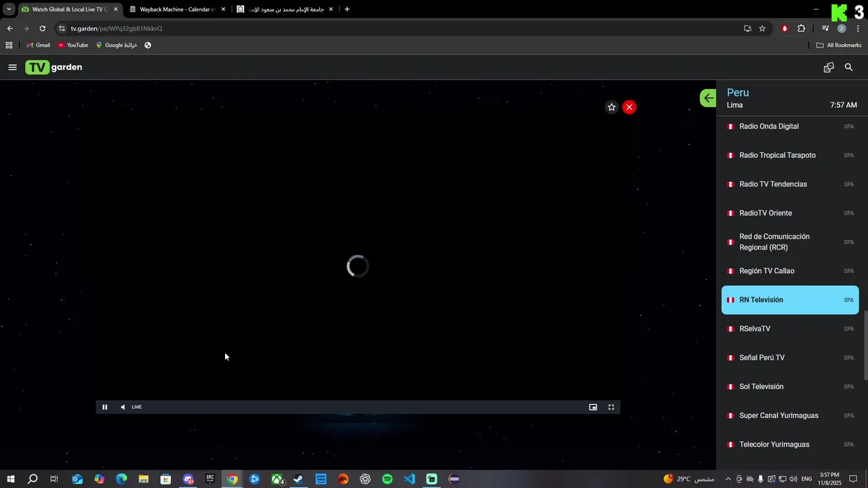This screenshot has height=488, width=868.
Task: Open a new browser tab
Action: click(x=347, y=9)
